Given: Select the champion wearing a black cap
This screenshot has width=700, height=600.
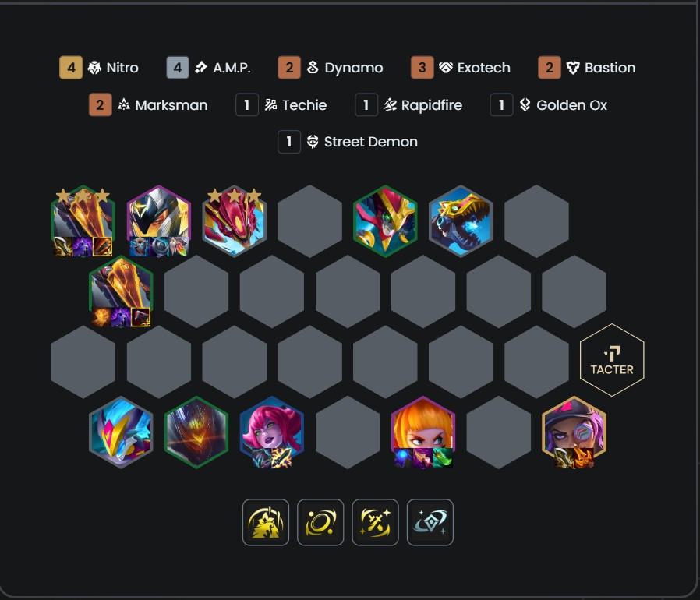Looking at the screenshot, I should point(574,432).
